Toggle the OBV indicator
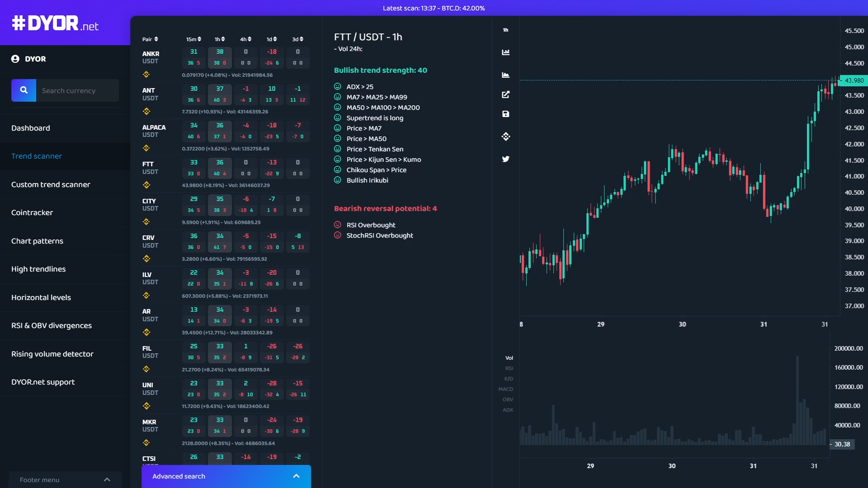The height and width of the screenshot is (488, 868). coord(508,399)
